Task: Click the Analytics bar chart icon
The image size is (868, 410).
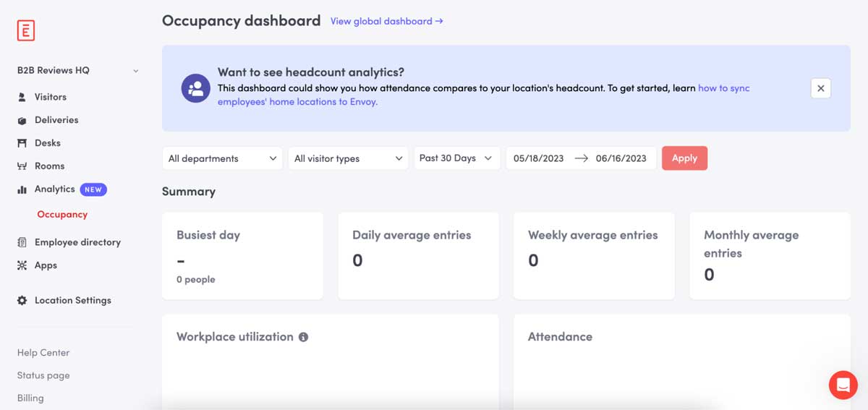Action: (22, 189)
